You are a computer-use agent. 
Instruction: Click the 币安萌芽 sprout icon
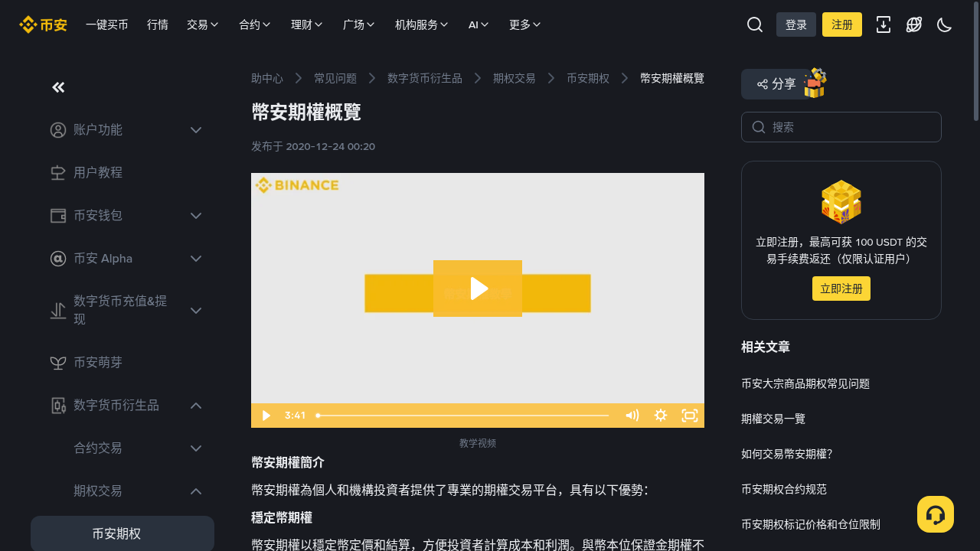point(58,363)
